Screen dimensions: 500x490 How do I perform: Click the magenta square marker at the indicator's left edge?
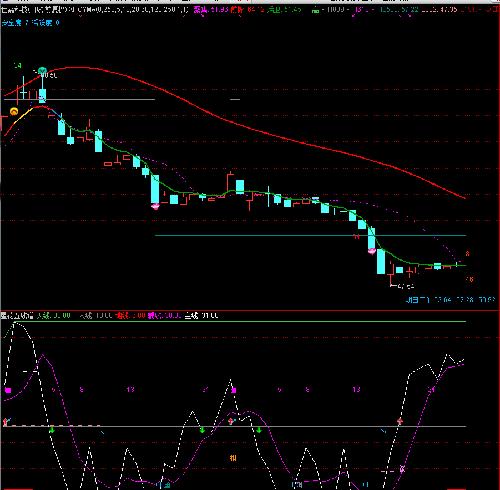tap(8, 390)
